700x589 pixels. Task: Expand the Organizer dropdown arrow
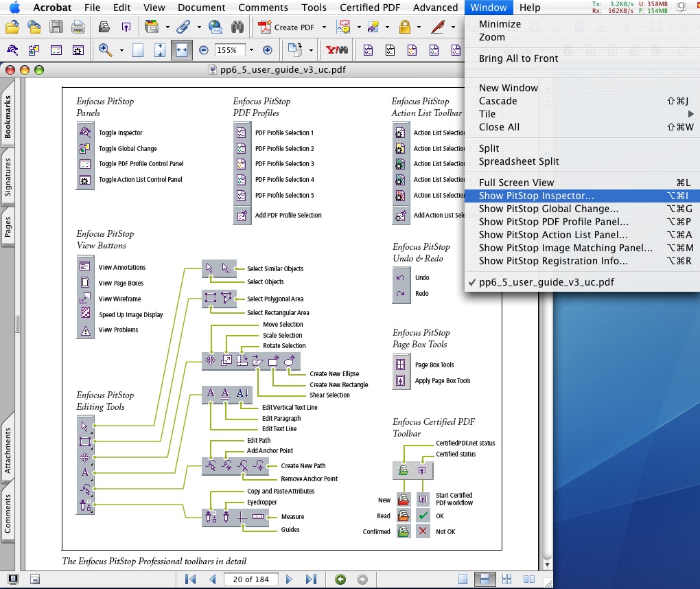coord(167,27)
